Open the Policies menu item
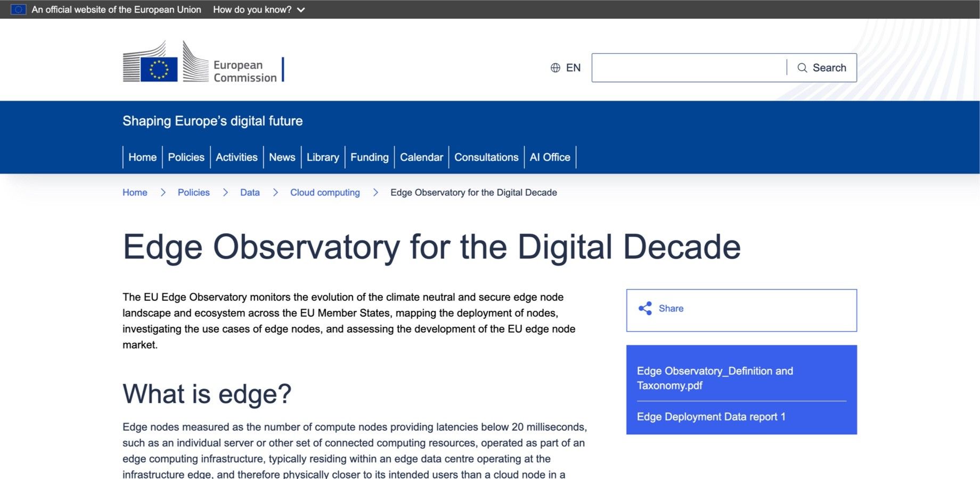Screen dimensions: 980x479 [x=186, y=157]
